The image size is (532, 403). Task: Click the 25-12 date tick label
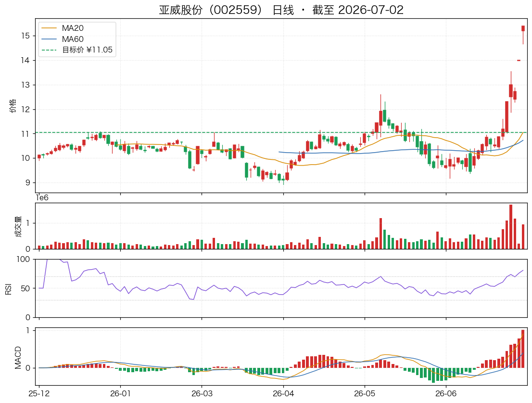pyautogui.click(x=39, y=394)
